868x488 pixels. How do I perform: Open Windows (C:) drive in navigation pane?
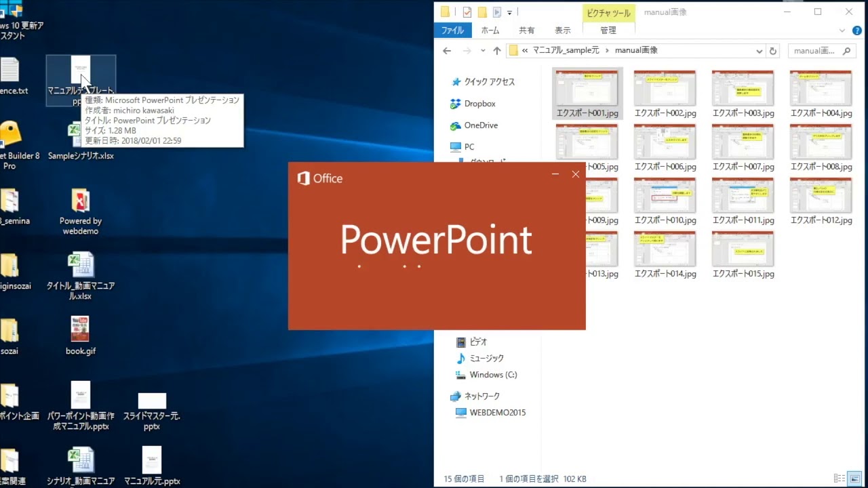[x=487, y=375]
